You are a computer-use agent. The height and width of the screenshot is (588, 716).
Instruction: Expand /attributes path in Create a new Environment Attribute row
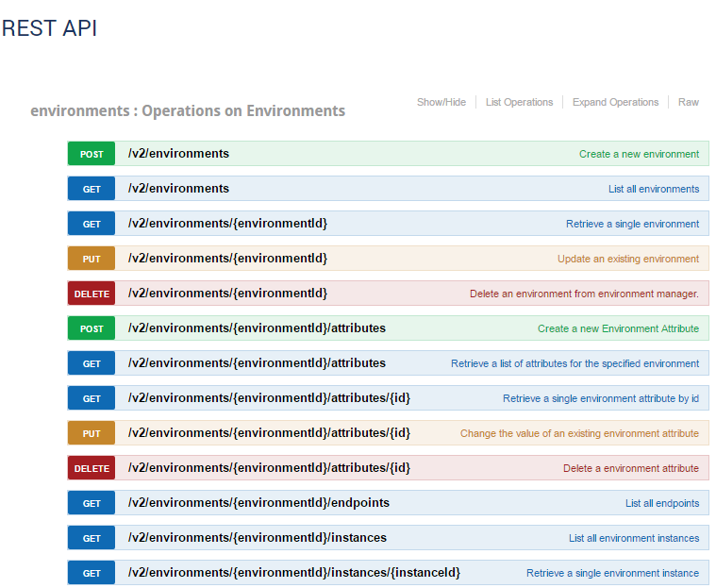(x=257, y=328)
